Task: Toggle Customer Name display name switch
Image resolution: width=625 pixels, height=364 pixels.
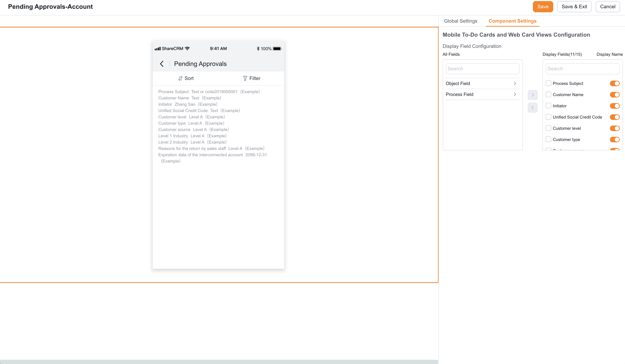Action: (x=615, y=95)
